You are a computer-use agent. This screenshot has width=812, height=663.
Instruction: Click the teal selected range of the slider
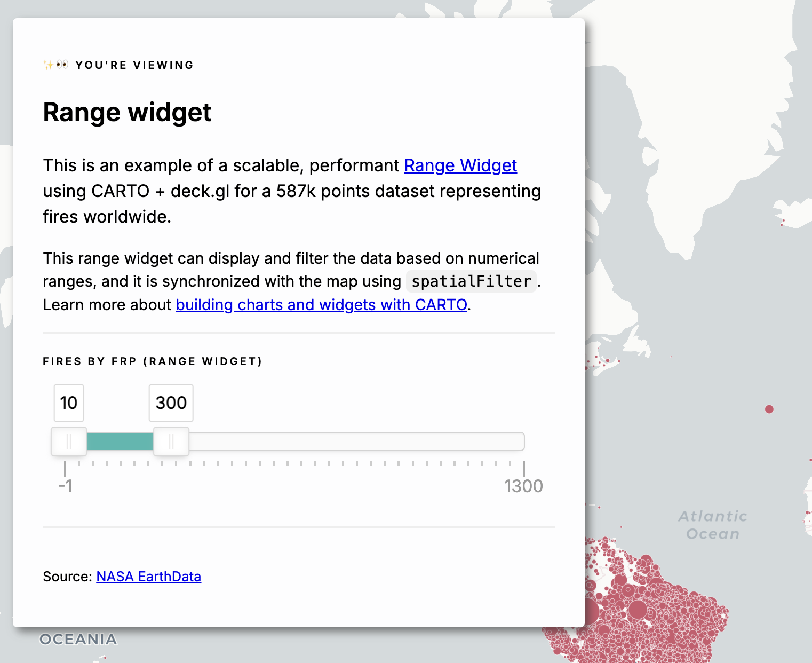click(120, 441)
